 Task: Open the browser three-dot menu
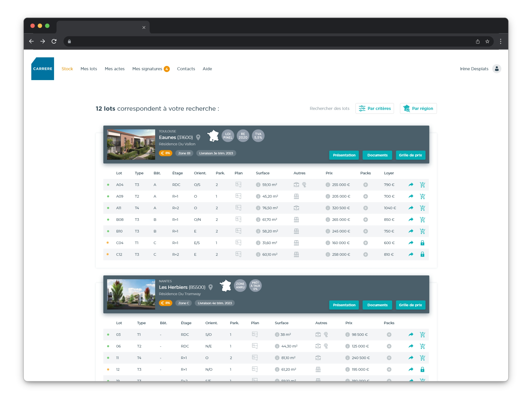coord(500,41)
